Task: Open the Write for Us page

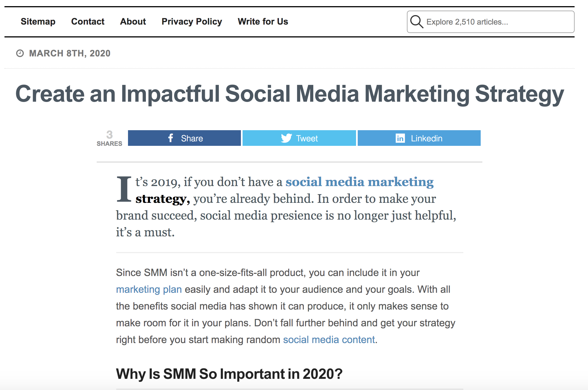Action: pos(263,22)
